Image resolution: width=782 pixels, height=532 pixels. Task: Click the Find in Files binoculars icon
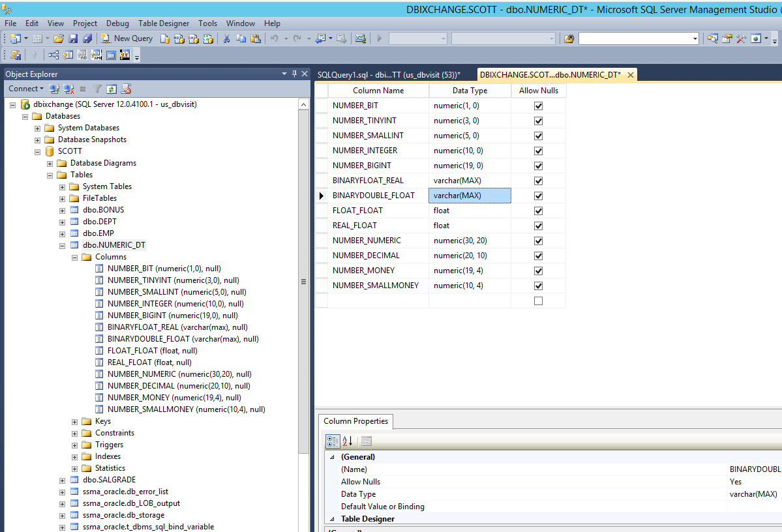click(569, 38)
